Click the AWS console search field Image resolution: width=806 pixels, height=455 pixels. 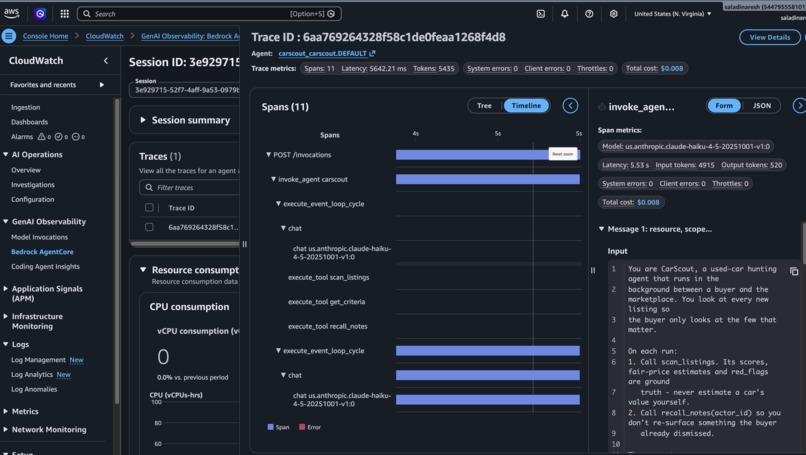tap(209, 14)
